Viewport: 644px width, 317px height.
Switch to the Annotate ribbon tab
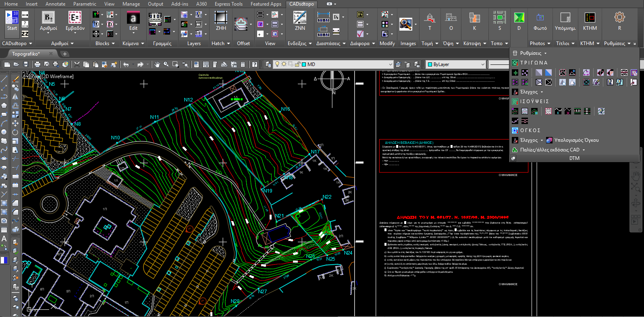55,4
